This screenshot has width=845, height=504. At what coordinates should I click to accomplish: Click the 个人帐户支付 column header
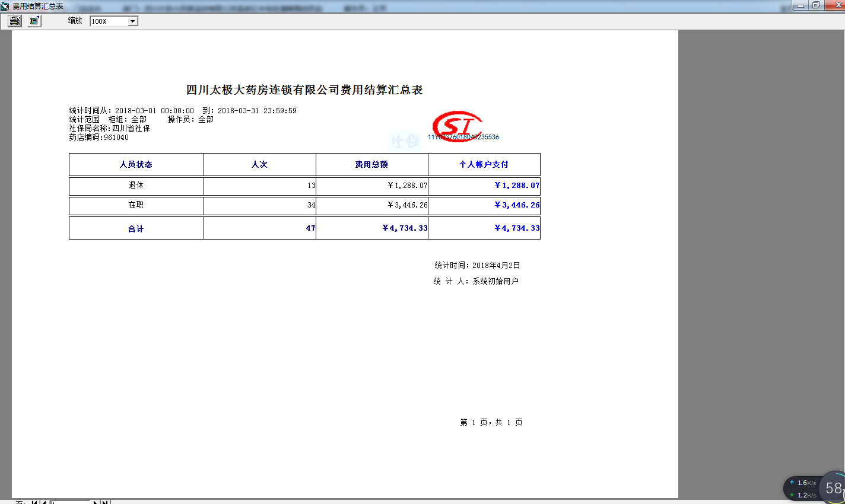(x=484, y=164)
